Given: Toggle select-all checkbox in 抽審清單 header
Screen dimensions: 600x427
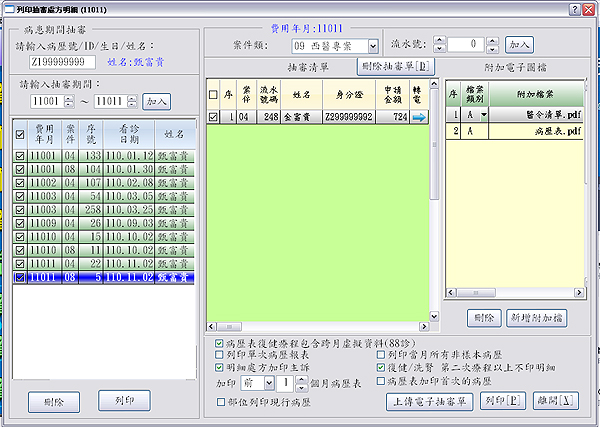Looking at the screenshot, I should coord(212,96).
